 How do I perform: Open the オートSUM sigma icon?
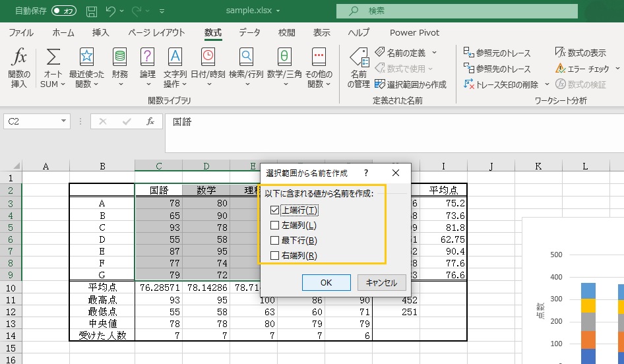tap(53, 57)
